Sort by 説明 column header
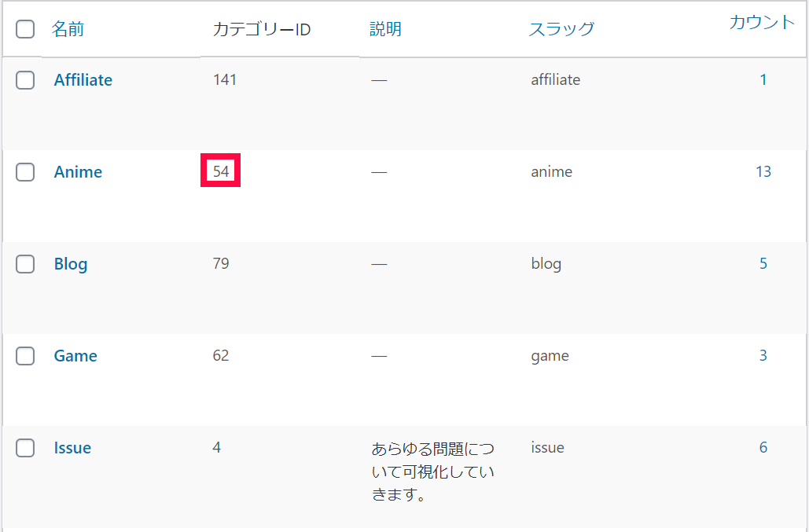 coord(385,30)
